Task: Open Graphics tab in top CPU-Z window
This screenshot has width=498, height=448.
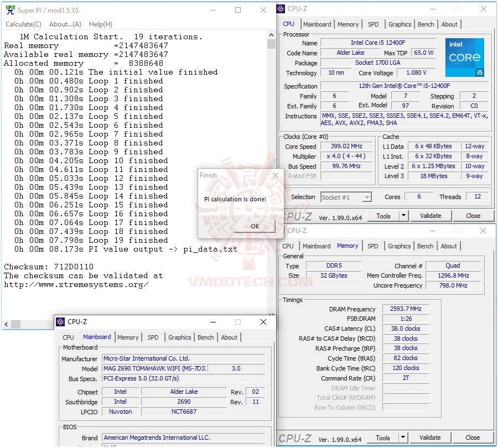Action: (400, 24)
